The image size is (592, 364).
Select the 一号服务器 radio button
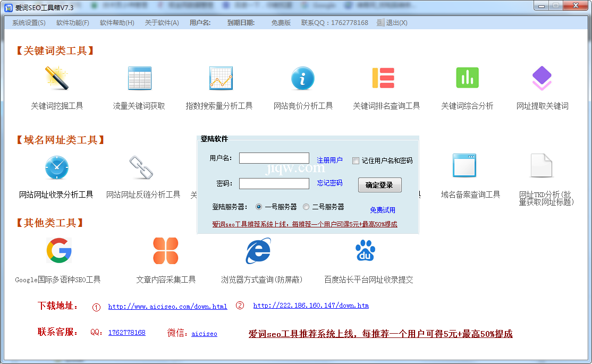[x=259, y=207]
